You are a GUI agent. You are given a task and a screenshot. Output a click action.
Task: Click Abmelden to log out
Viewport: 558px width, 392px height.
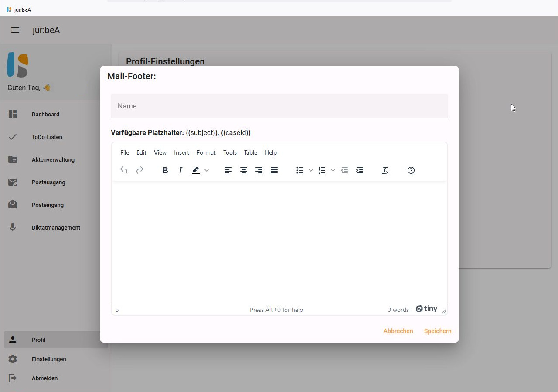56,378
